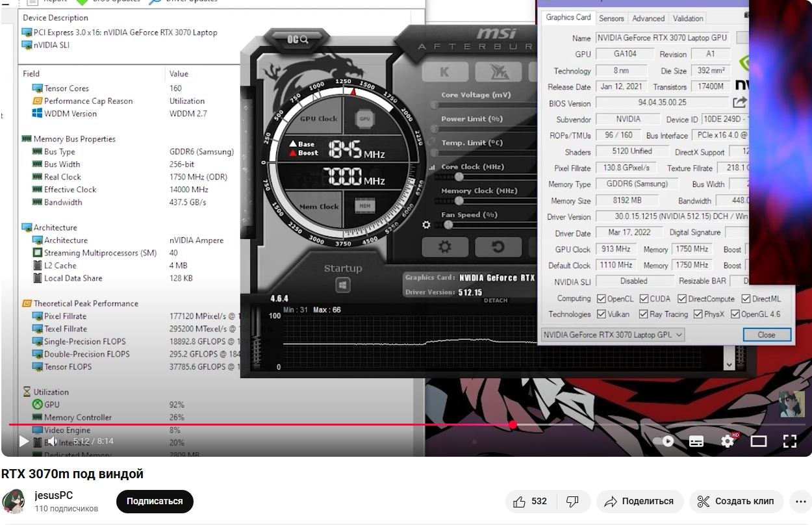This screenshot has width=812, height=525.
Task: Click the Поделиться share button
Action: click(639, 502)
